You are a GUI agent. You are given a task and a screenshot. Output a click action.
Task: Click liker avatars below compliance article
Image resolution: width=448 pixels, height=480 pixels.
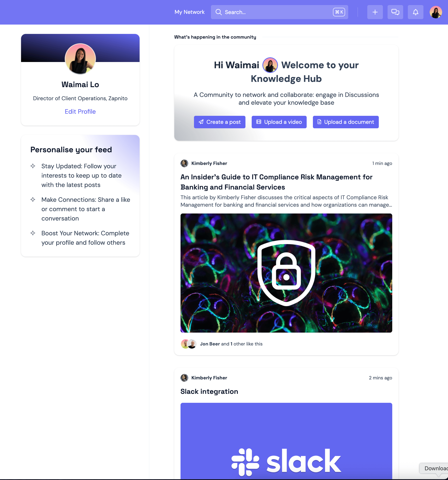tap(189, 344)
